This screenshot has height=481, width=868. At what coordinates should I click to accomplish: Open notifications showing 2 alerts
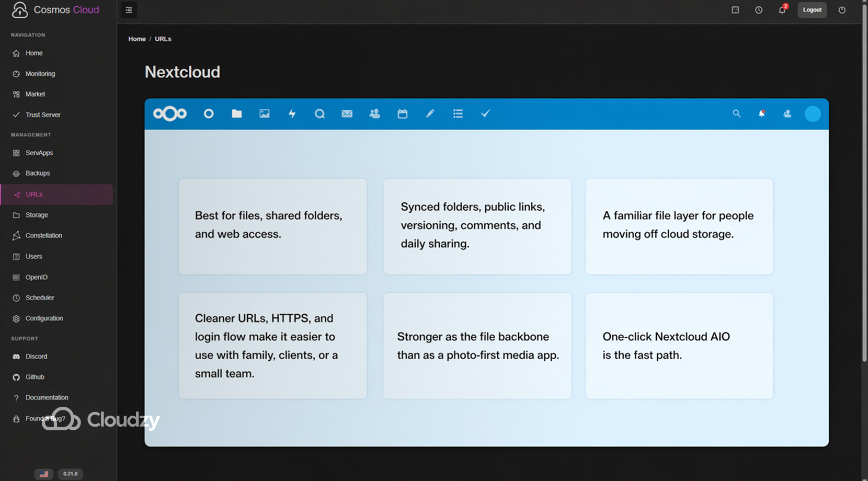(x=782, y=10)
